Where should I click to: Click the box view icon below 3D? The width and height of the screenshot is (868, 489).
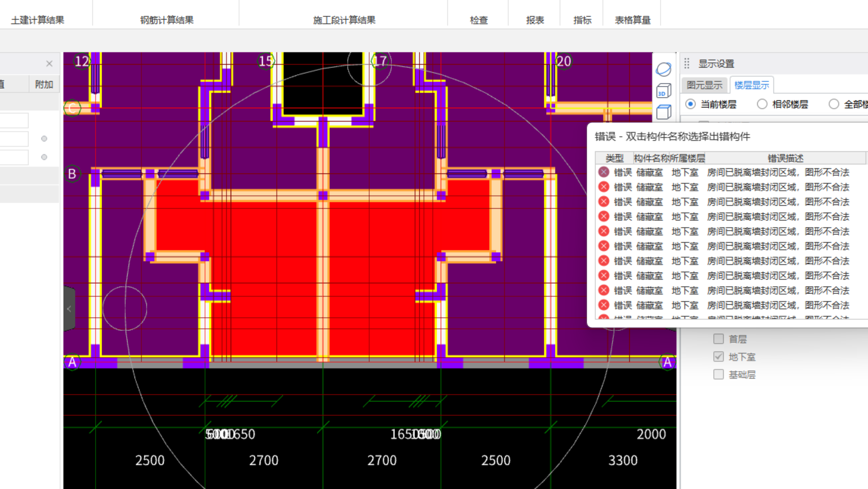(x=664, y=112)
